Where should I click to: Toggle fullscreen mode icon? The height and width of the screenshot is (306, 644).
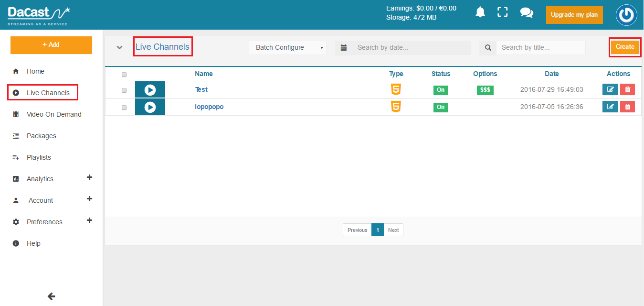tap(502, 12)
